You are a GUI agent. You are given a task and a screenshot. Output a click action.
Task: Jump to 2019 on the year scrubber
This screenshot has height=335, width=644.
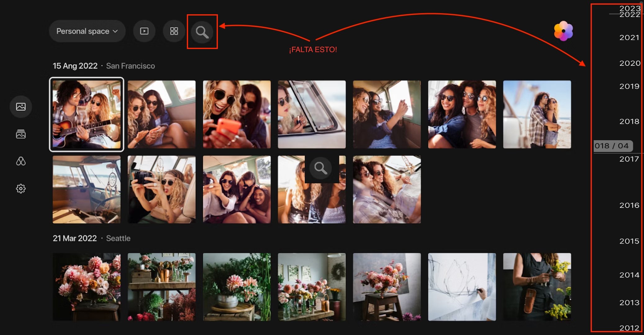[629, 86]
